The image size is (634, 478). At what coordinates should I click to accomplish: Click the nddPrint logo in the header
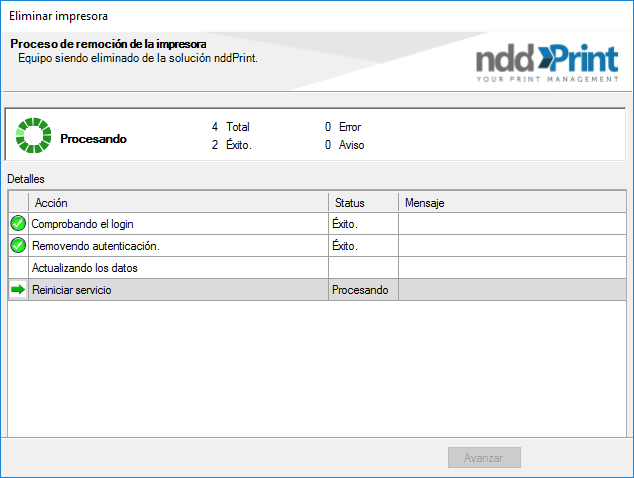pyautogui.click(x=547, y=62)
